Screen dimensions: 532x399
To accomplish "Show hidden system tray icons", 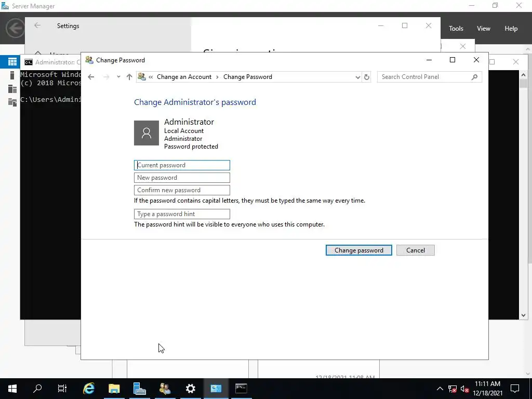I will [440, 389].
